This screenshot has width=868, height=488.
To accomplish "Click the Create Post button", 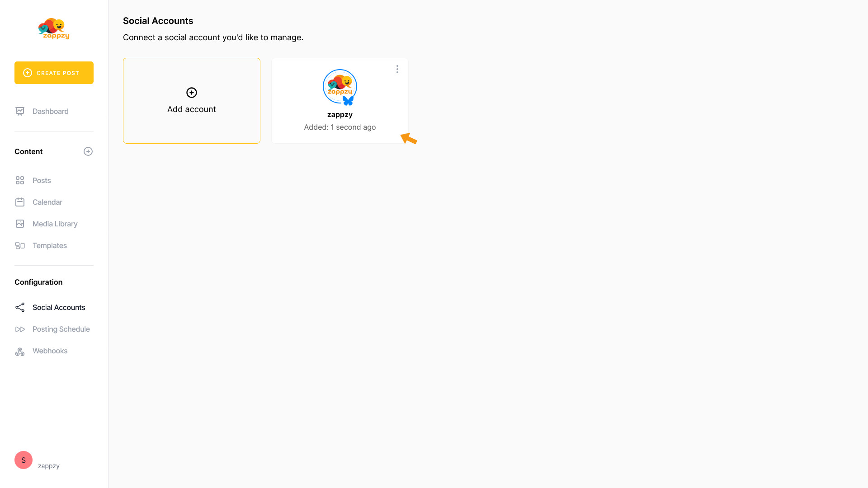I will [x=54, y=73].
